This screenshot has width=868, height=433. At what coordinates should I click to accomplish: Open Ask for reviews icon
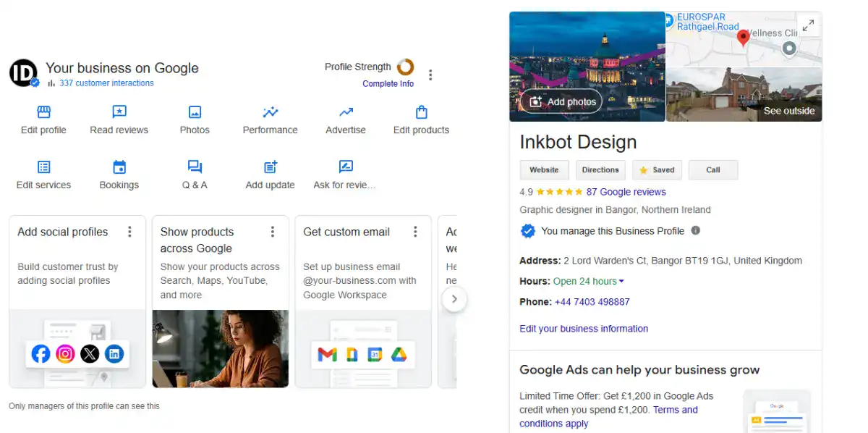pos(346,167)
